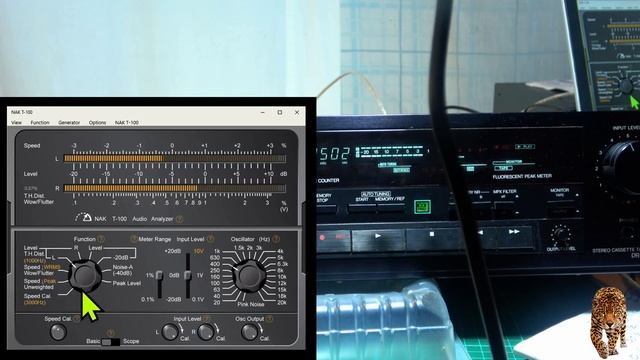
Task: Click help icon before Meter Range label
Action: [134, 239]
